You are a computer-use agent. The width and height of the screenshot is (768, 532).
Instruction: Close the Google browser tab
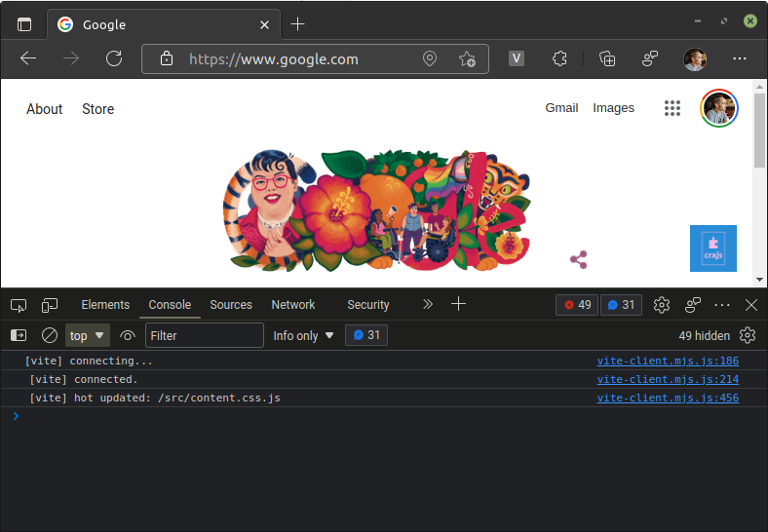point(264,24)
